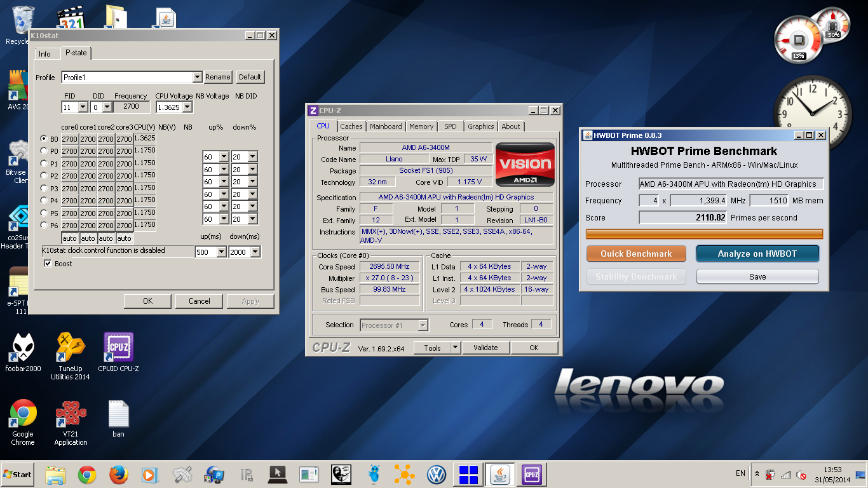The image size is (868, 488).
Task: Open the FID dropdown showing 11
Action: click(83, 107)
